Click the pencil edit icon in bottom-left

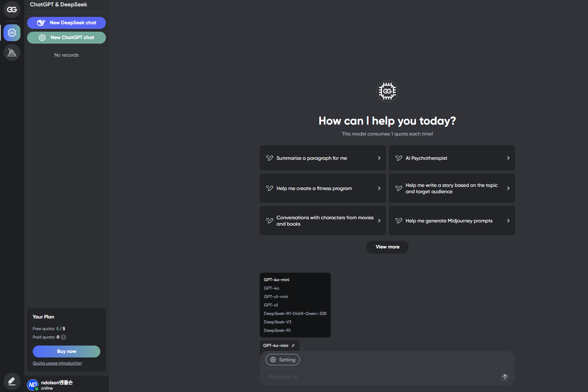click(x=12, y=381)
